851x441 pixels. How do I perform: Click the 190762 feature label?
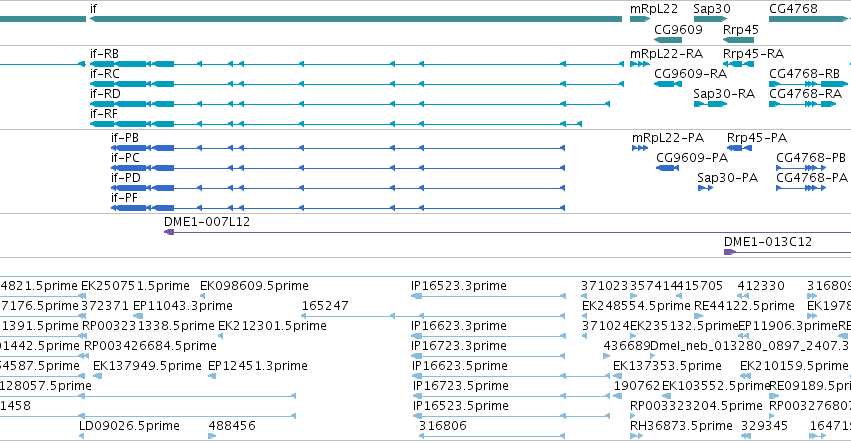pos(637,386)
